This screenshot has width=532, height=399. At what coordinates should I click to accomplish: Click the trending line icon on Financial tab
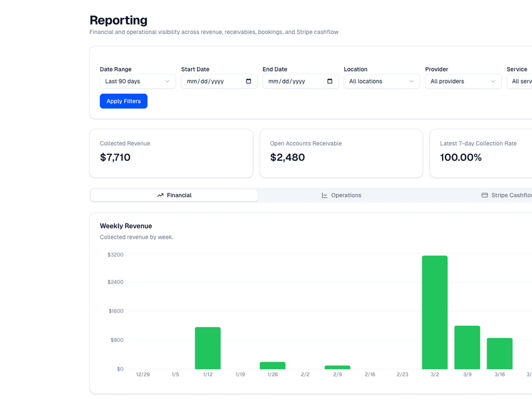(x=160, y=196)
